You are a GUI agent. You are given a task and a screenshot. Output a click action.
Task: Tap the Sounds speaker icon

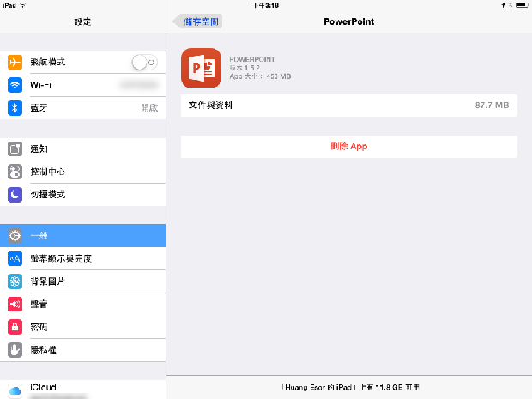click(15, 304)
